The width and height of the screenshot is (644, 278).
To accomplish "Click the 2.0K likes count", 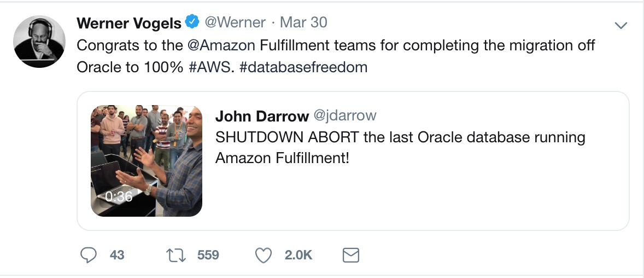I will (x=298, y=255).
